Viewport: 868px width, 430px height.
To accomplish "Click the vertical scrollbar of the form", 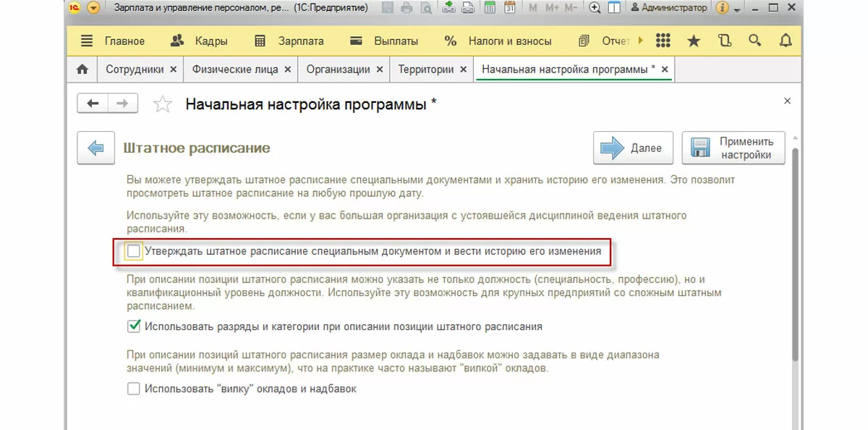I will (x=796, y=253).
